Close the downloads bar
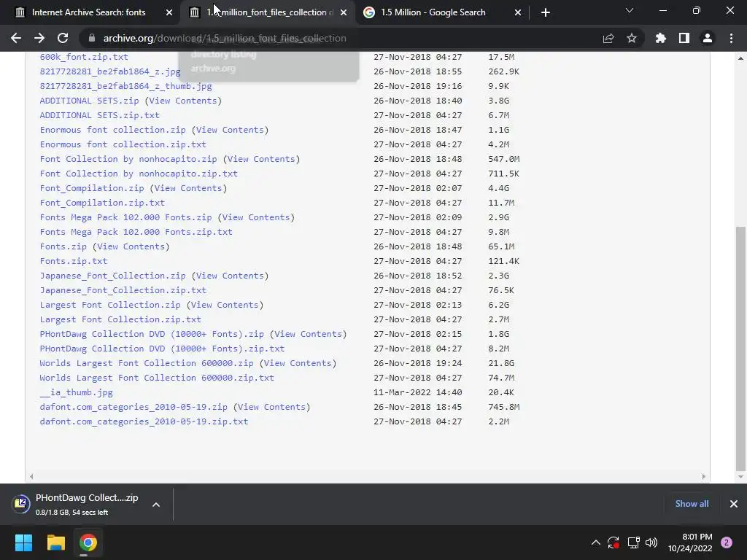Viewport: 747px width, 560px height. (x=734, y=504)
